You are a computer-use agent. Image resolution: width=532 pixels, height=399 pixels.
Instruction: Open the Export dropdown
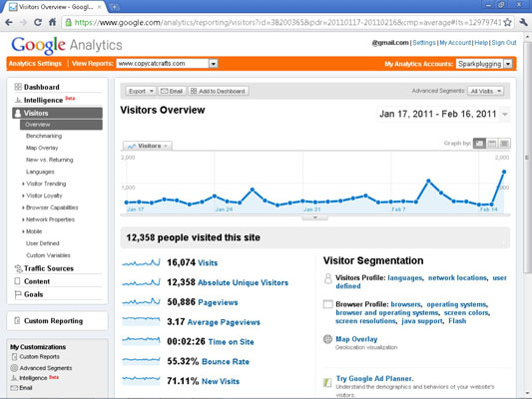pyautogui.click(x=141, y=91)
